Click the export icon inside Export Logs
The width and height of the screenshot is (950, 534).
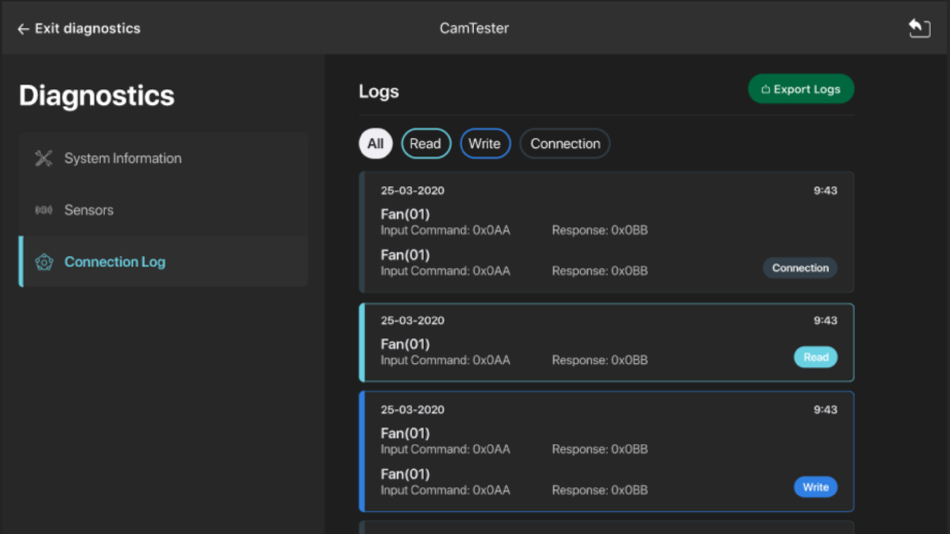click(765, 89)
